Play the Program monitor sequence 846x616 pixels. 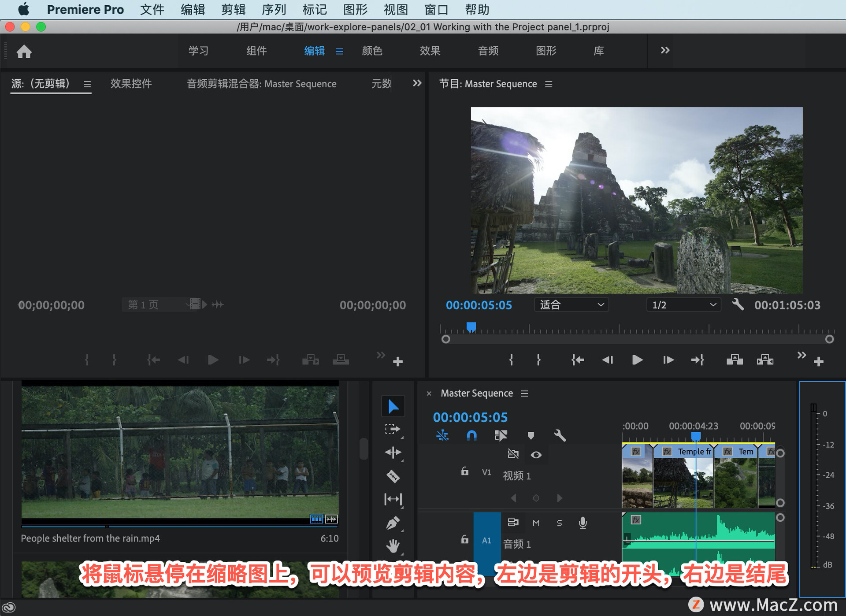click(x=637, y=360)
